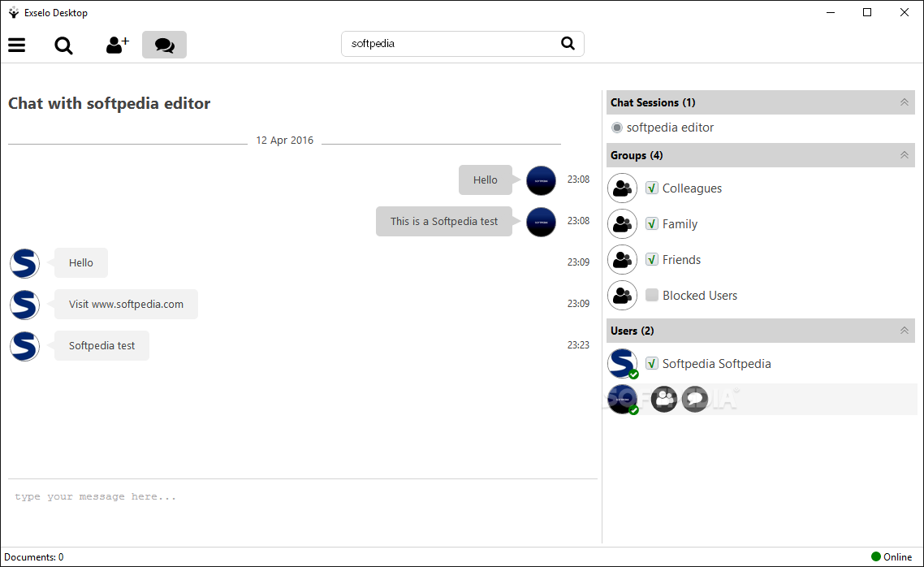Click the Blocked Users group icon
The width and height of the screenshot is (924, 567).
622,296
